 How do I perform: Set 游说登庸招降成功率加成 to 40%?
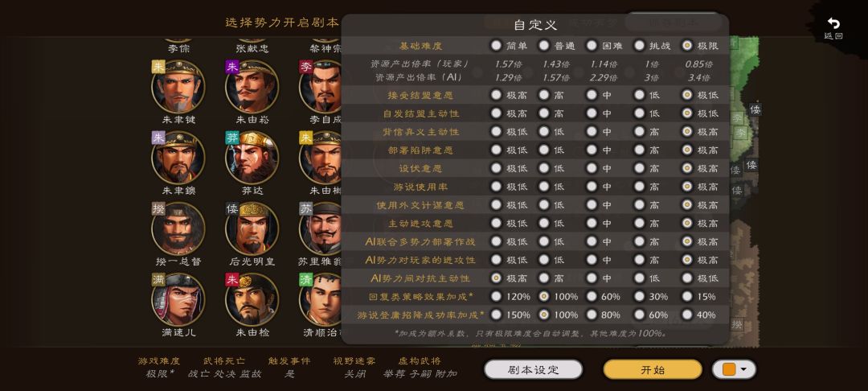point(687,315)
